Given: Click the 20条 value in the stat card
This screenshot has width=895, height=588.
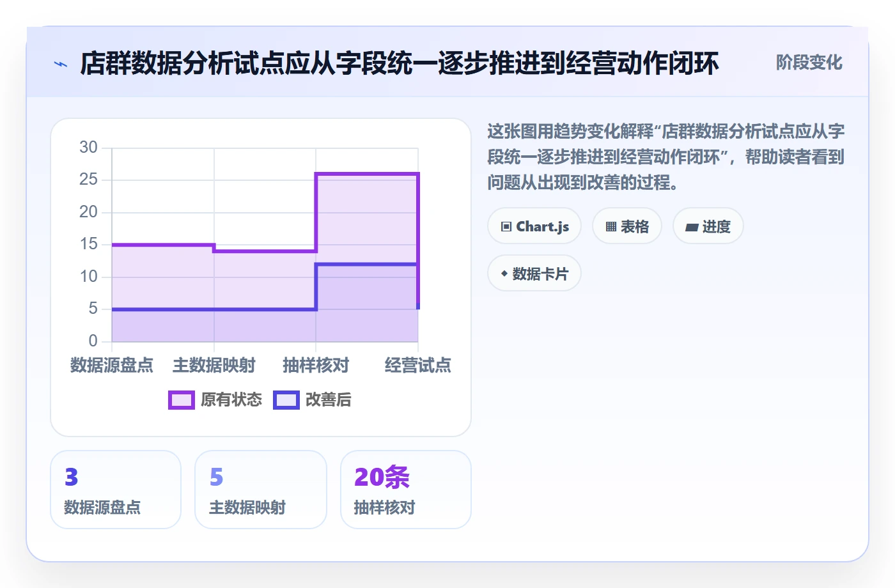Looking at the screenshot, I should [x=382, y=477].
